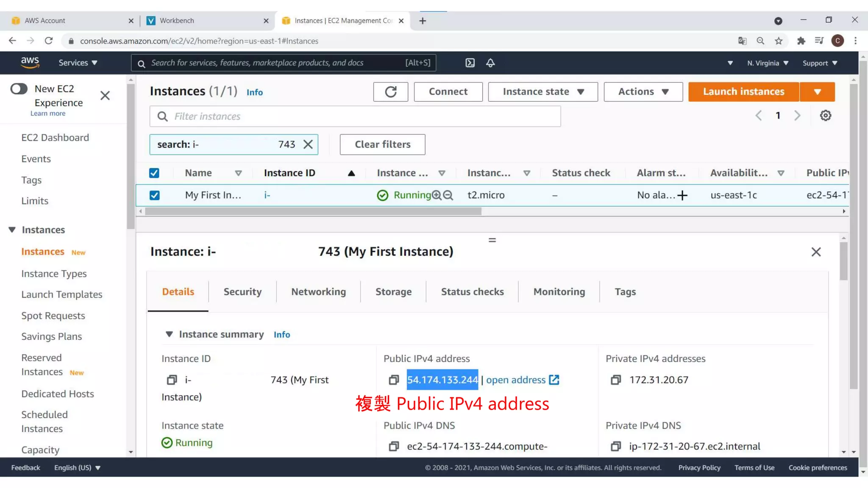Click the browser extensions puzzle icon
Image resolution: width=868 pixels, height=488 pixels.
point(801,41)
